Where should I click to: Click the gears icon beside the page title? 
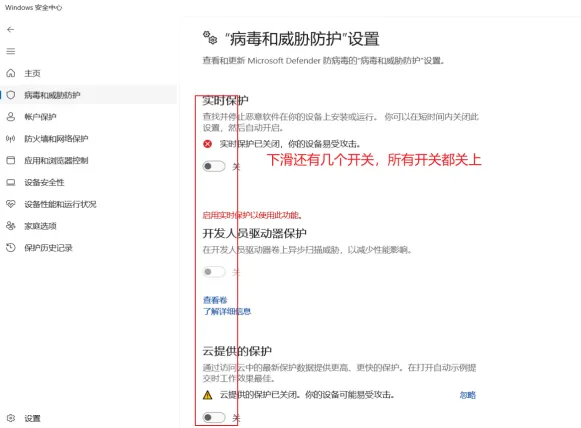click(210, 38)
